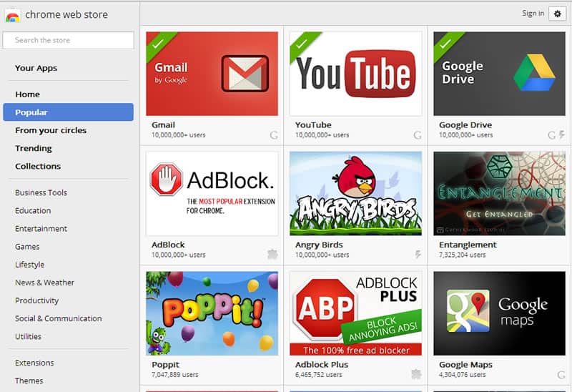The image size is (572, 392).
Task: Open the Google Drive app tile
Action: pyautogui.click(x=499, y=74)
